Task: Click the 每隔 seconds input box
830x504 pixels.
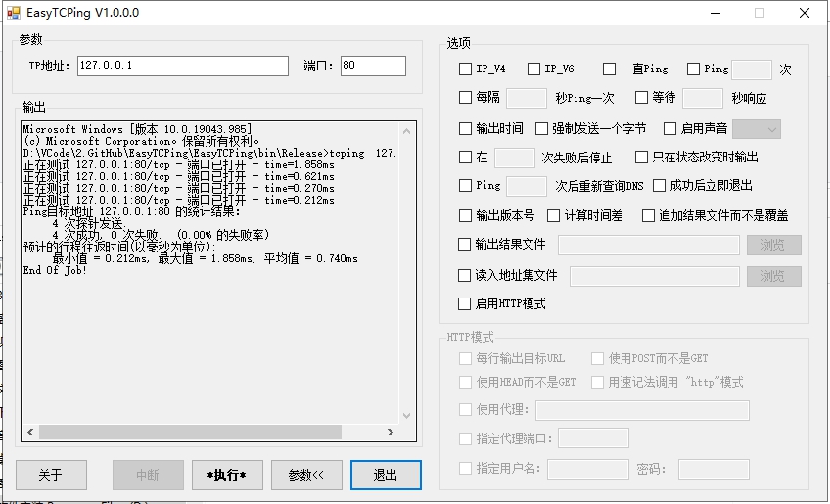Action: tap(527, 99)
